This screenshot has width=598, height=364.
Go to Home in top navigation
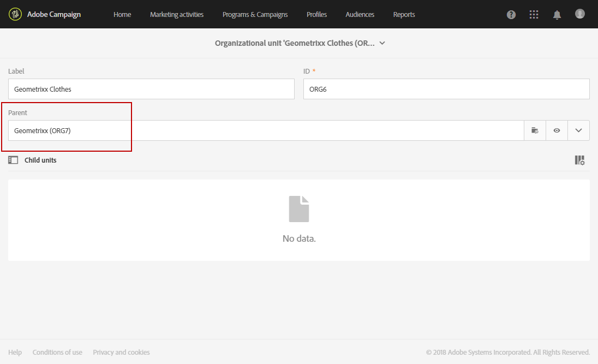point(122,15)
